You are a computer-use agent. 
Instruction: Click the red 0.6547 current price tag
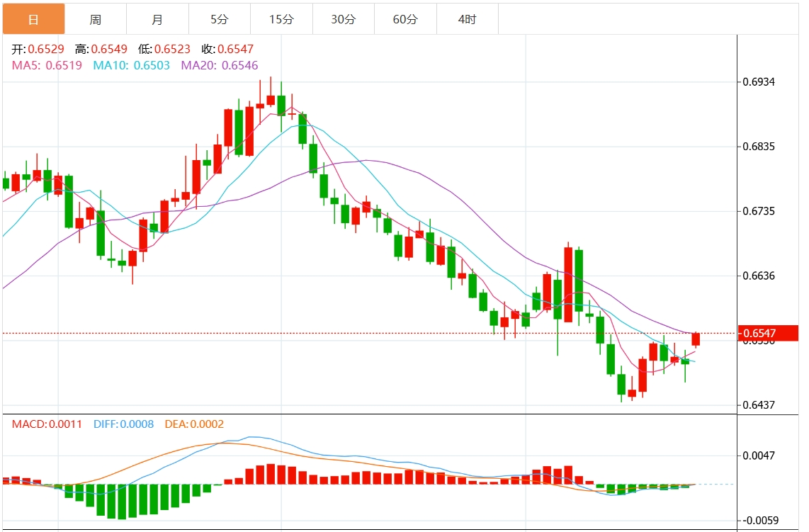(759, 333)
